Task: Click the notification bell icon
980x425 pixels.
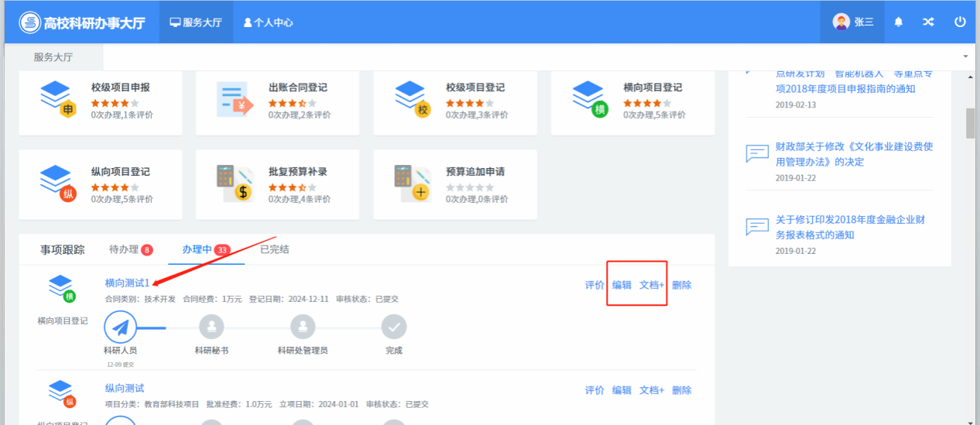Action: click(x=898, y=22)
